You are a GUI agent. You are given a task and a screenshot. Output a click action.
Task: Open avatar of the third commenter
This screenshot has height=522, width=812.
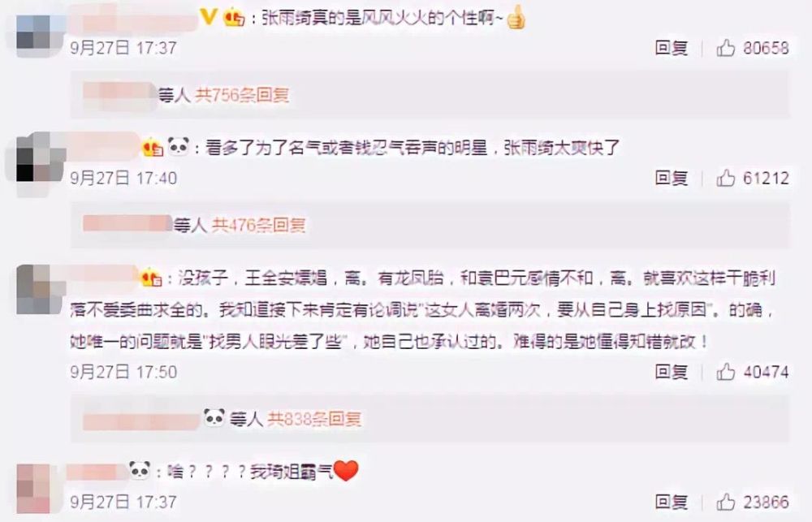pos(33,290)
